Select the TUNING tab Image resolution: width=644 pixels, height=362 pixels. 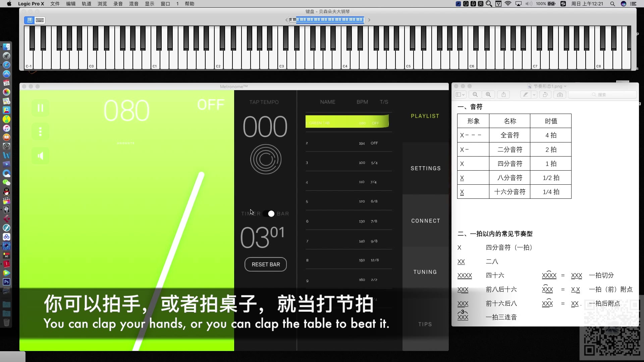point(425,272)
